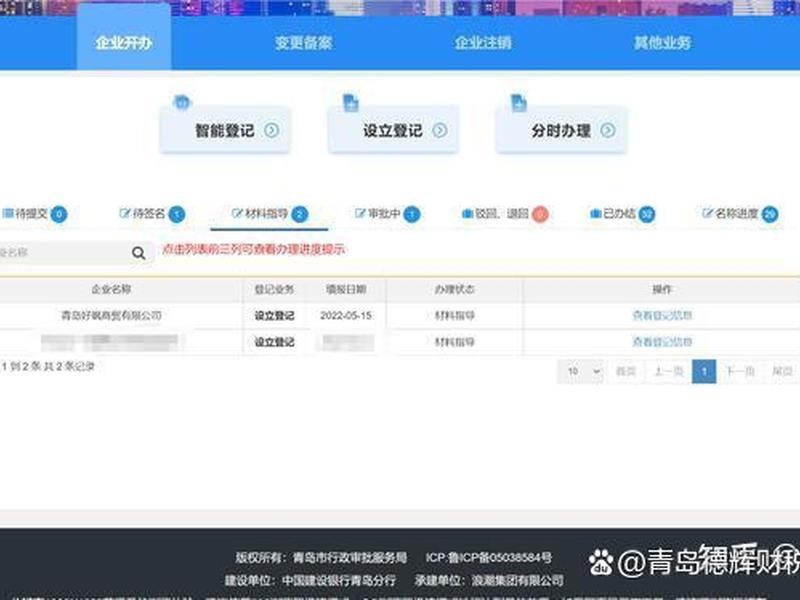
Task: Click the 上一页 pagination button
Action: click(x=668, y=371)
